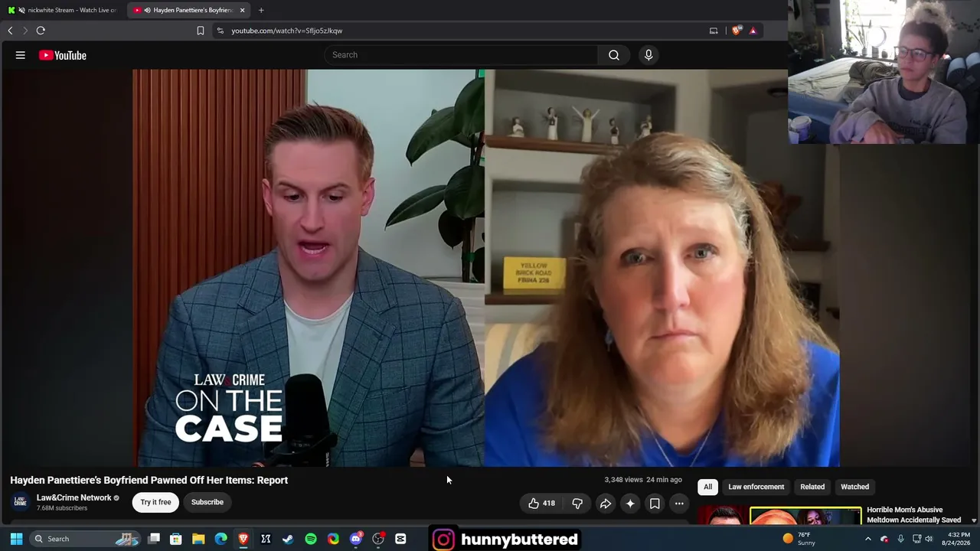The height and width of the screenshot is (551, 980).
Task: Open Steam from the taskbar
Action: pos(288,539)
